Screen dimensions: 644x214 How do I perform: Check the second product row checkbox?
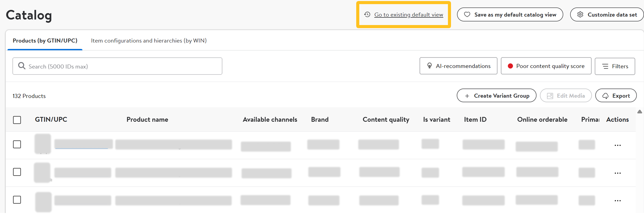click(17, 172)
